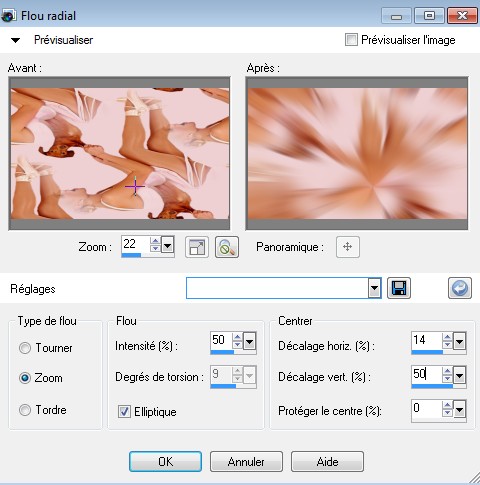Enable Prévisualiser l'image checkbox
Screen dimensions: 480x485
coord(351,40)
